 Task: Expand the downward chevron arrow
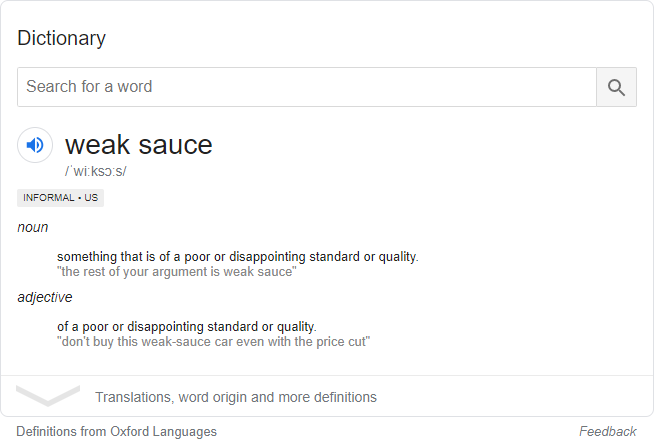48,395
